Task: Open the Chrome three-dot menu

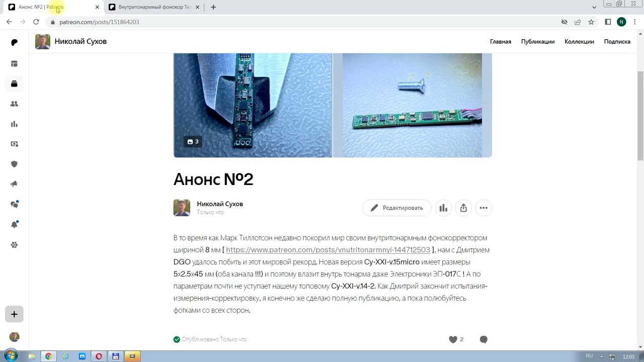Action: tap(635, 22)
